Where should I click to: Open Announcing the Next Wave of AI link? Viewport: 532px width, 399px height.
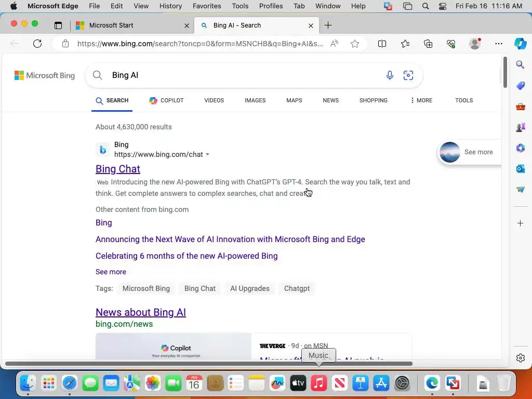[x=230, y=239]
